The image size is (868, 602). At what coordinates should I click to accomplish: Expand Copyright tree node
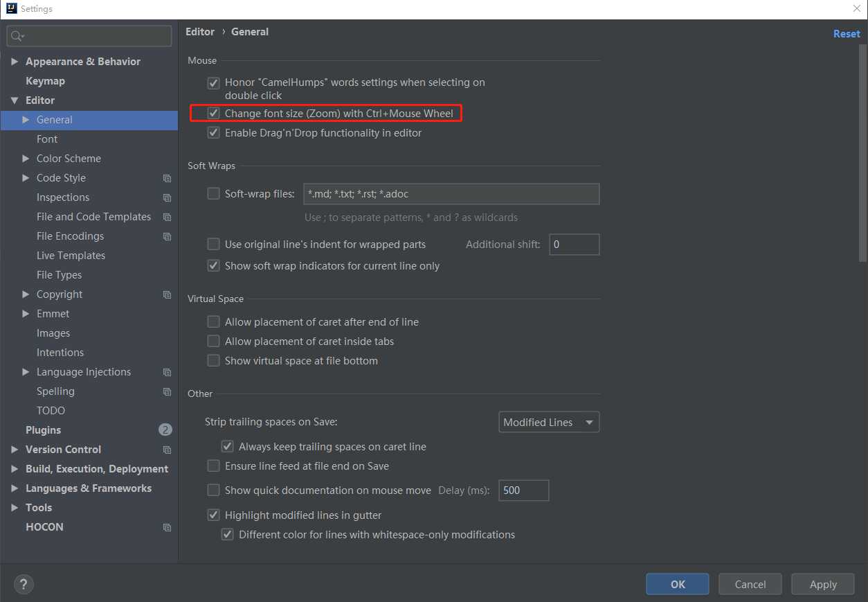[x=26, y=294]
